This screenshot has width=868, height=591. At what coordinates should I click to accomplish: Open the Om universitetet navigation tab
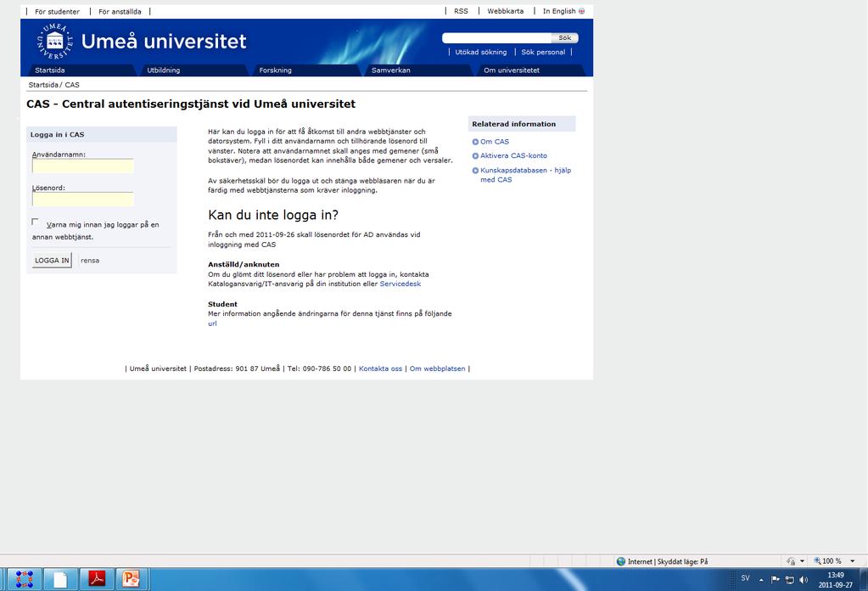click(529, 70)
